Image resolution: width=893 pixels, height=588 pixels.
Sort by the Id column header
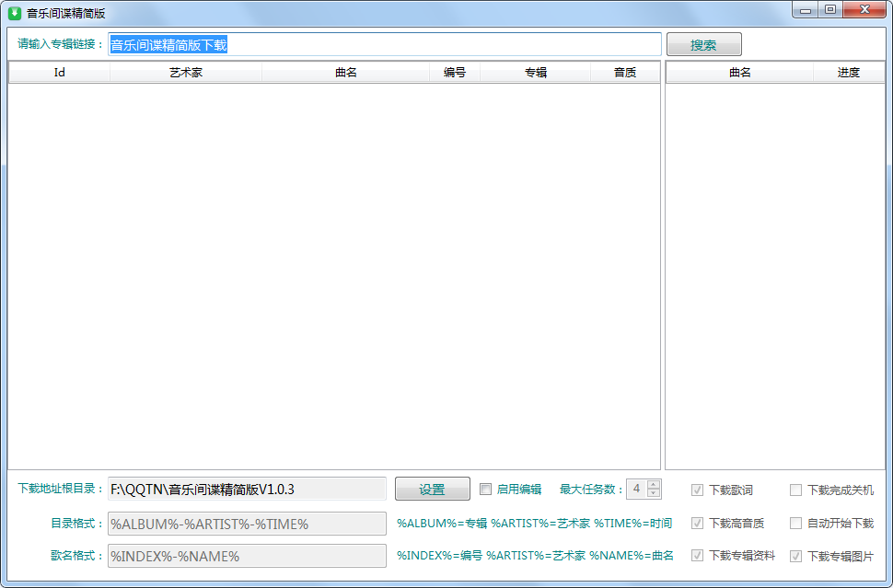coord(59,73)
